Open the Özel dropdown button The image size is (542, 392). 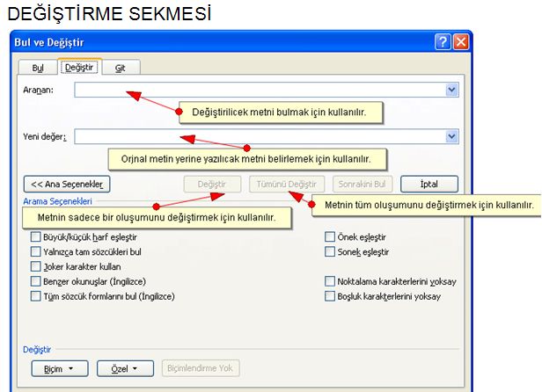coord(125,369)
